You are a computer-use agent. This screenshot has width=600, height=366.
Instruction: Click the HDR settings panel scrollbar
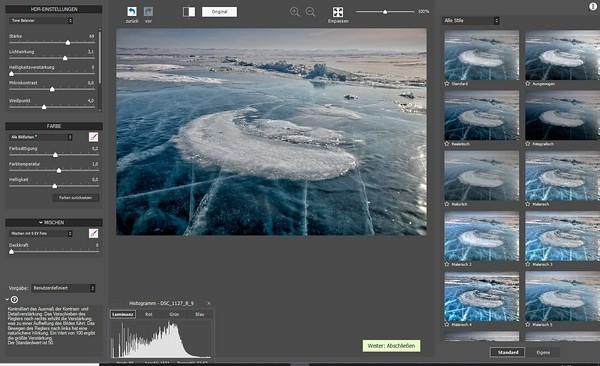100,57
